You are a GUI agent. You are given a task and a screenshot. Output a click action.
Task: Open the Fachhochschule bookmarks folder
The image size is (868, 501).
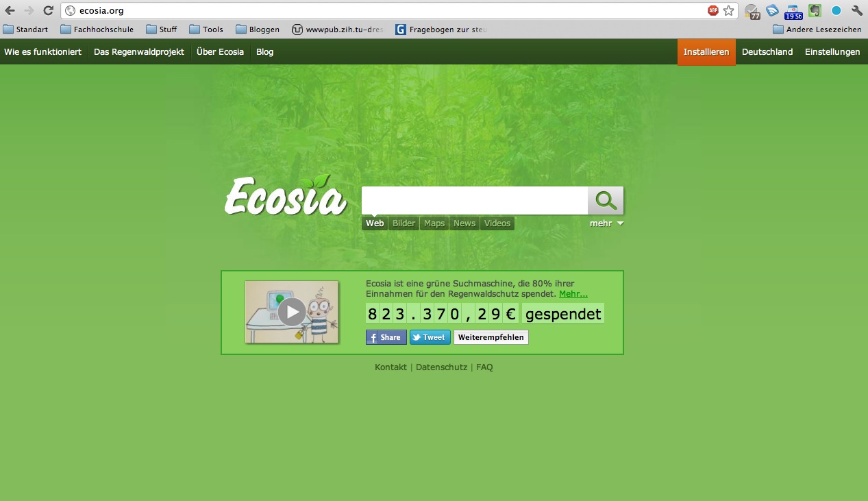(x=97, y=29)
